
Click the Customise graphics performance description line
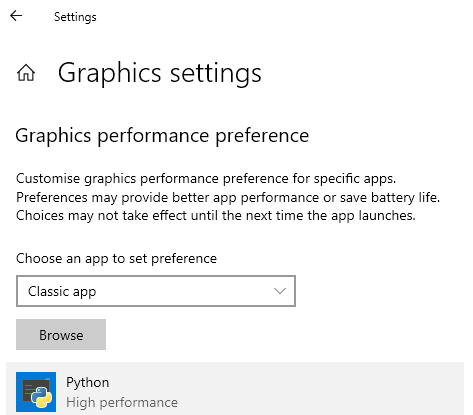coord(206,179)
